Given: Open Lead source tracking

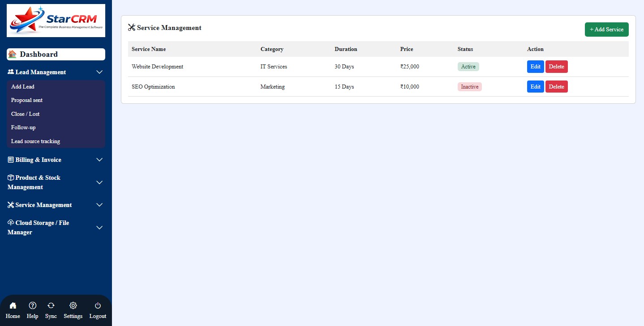Looking at the screenshot, I should (x=35, y=141).
